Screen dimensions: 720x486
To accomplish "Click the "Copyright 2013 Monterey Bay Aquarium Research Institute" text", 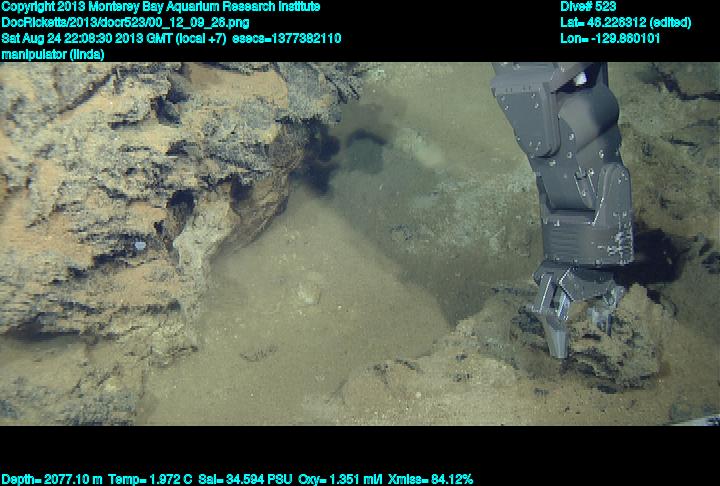I will (161, 7).
